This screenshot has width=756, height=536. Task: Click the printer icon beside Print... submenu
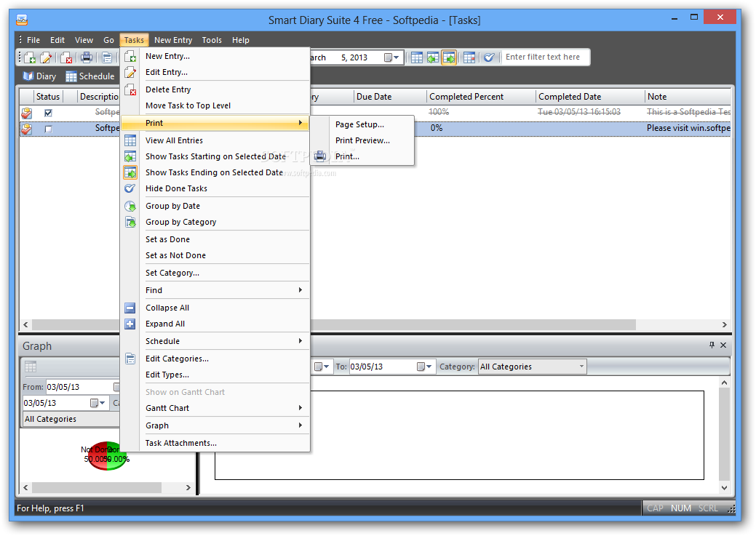click(320, 156)
